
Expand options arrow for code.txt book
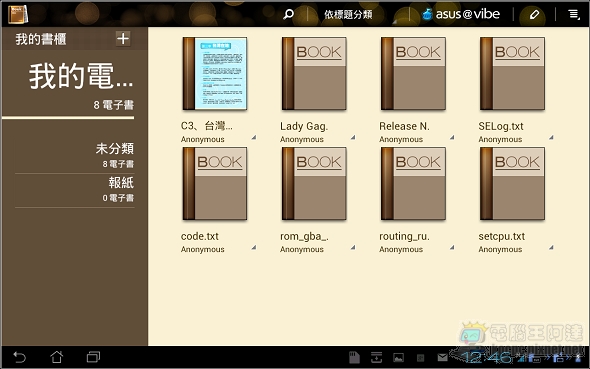pos(254,248)
